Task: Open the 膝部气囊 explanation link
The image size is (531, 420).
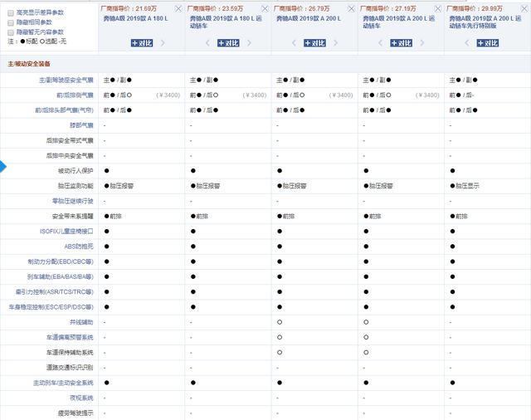Action: pos(81,125)
